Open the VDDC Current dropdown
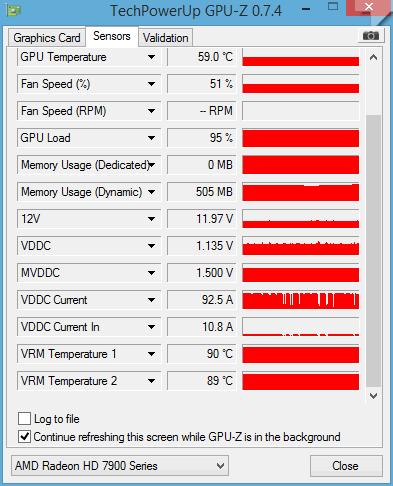This screenshot has height=486, width=393. tap(151, 300)
